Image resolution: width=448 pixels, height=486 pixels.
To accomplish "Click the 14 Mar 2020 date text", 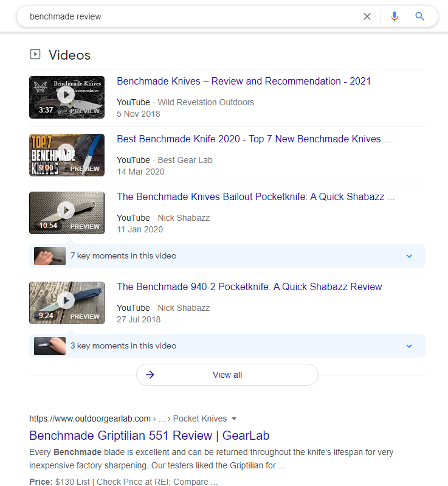I will pos(140,172).
